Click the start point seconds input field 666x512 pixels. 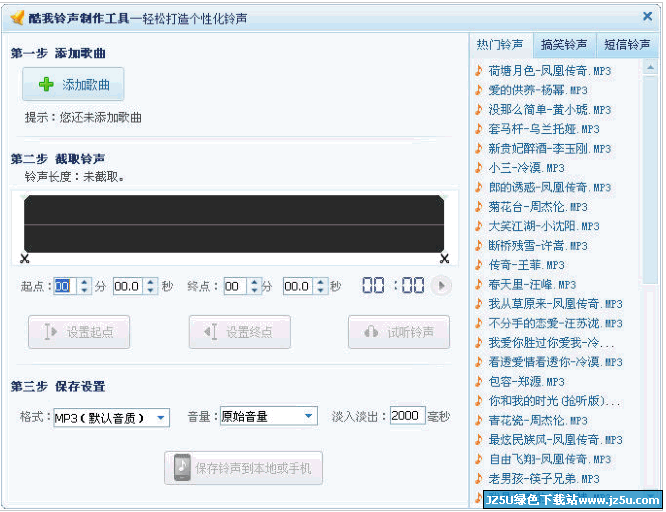coord(128,286)
